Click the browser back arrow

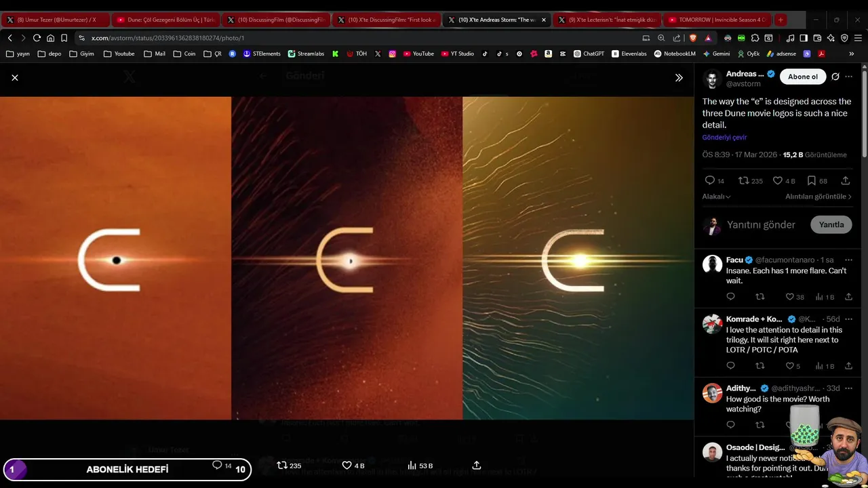[x=10, y=38]
